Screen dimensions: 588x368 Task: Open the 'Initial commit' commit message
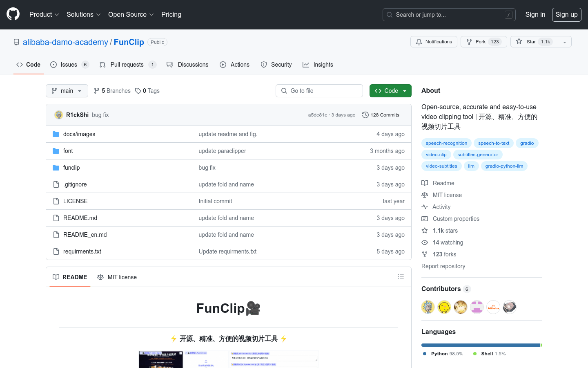[x=216, y=201]
